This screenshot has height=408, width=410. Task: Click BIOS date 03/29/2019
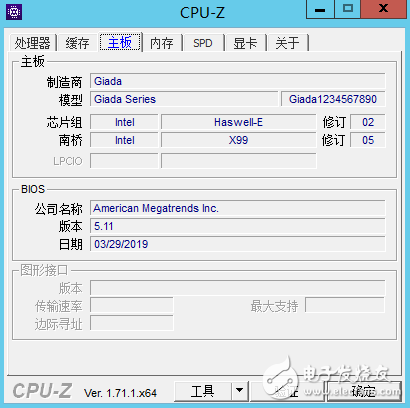pos(237,244)
